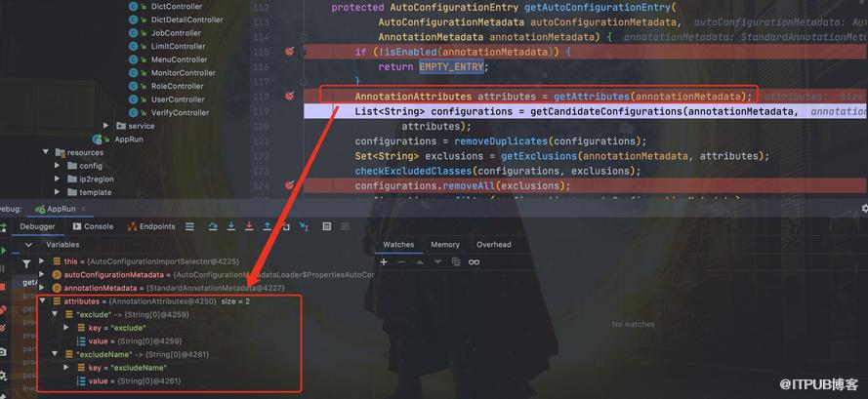Toggle glasses icon showing watches in Variables

[x=474, y=261]
